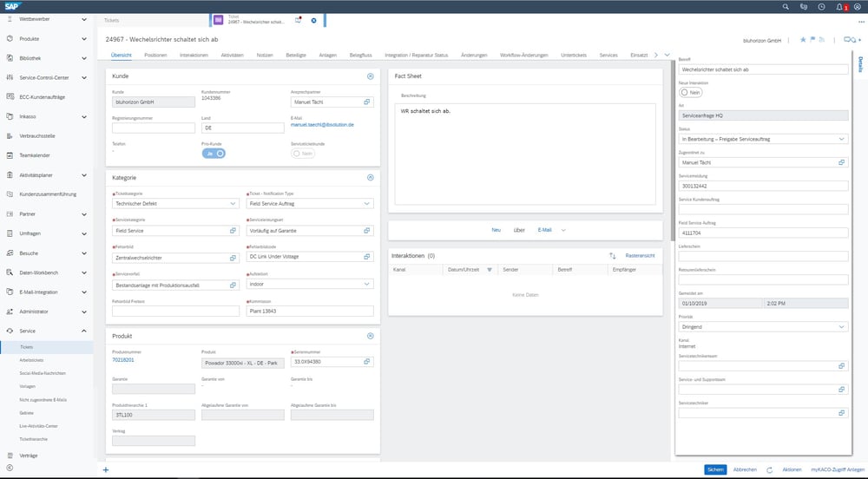Screen dimensions: 868x479
Task: Open the customer e-mail address link
Action: (x=322, y=125)
